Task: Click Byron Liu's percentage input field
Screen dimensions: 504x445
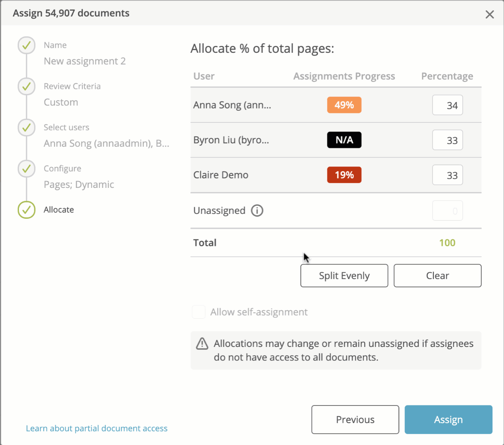Action: click(x=448, y=140)
